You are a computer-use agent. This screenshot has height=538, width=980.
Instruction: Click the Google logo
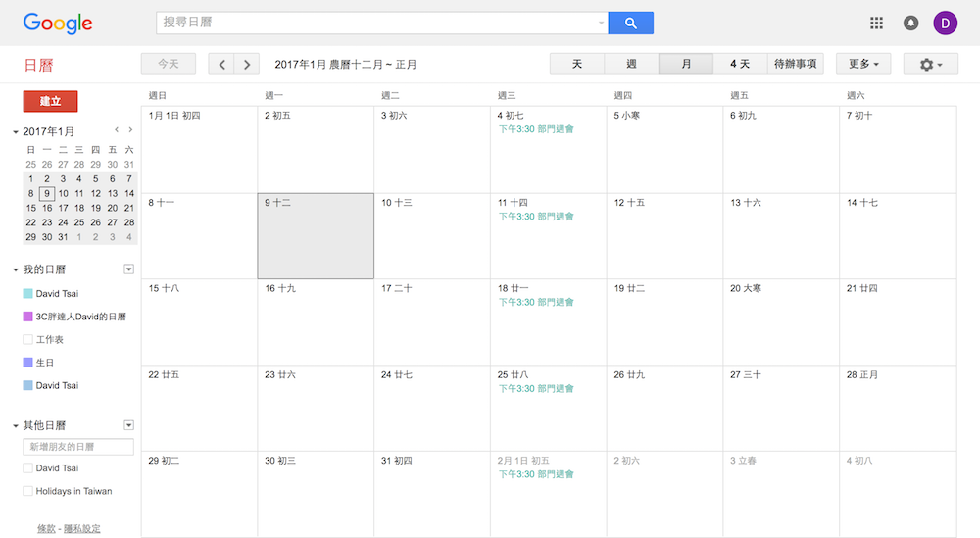(x=57, y=24)
